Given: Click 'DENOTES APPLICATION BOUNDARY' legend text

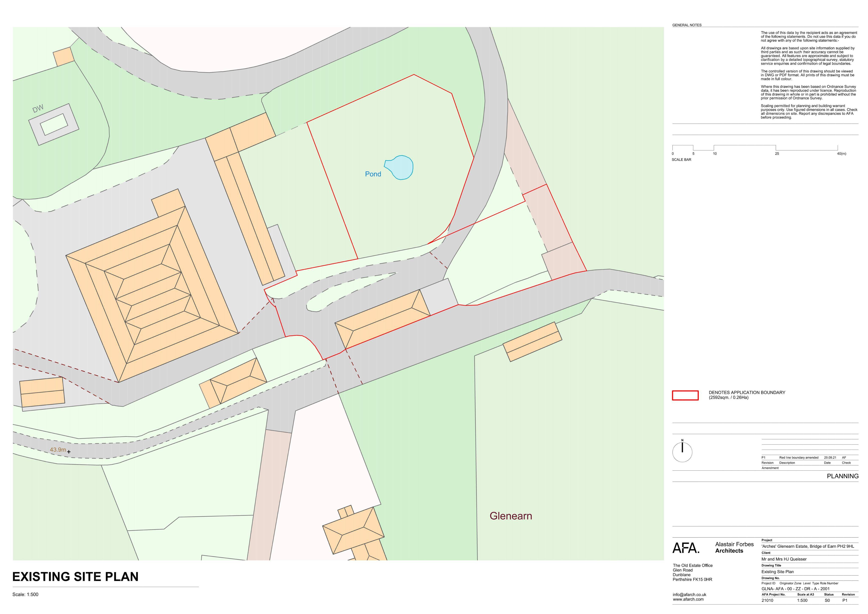Looking at the screenshot, I should pyautogui.click(x=747, y=392).
